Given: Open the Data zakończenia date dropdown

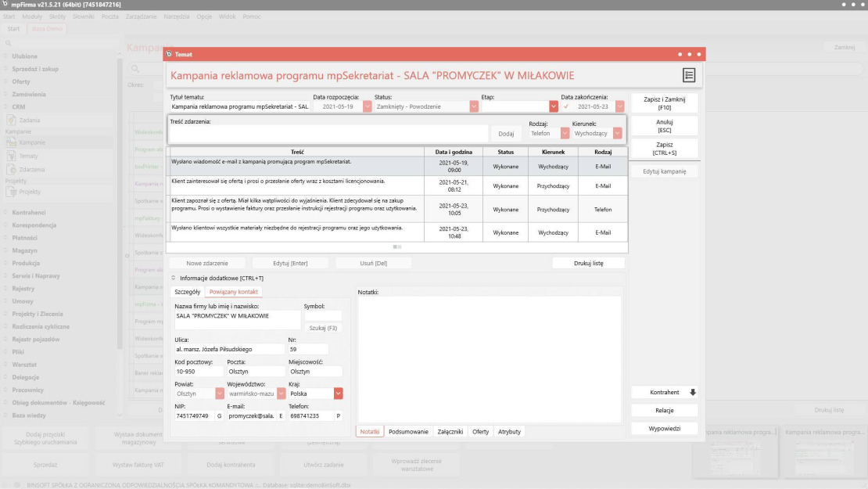Looking at the screenshot, I should 619,106.
